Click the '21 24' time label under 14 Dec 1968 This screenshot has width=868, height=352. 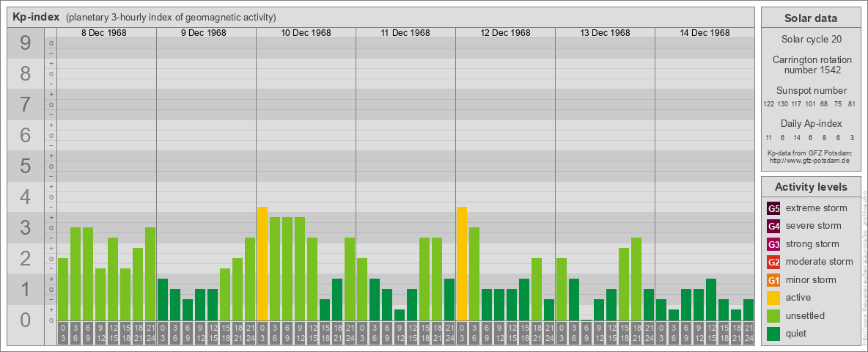pos(749,334)
